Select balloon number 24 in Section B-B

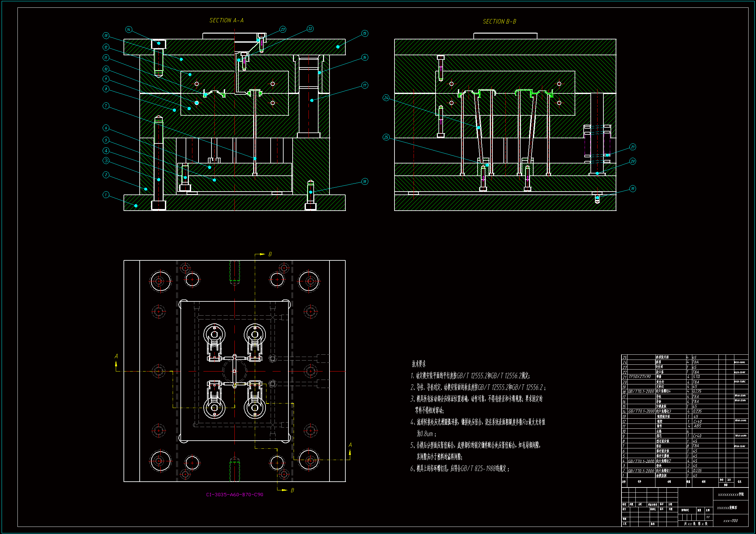point(386,98)
